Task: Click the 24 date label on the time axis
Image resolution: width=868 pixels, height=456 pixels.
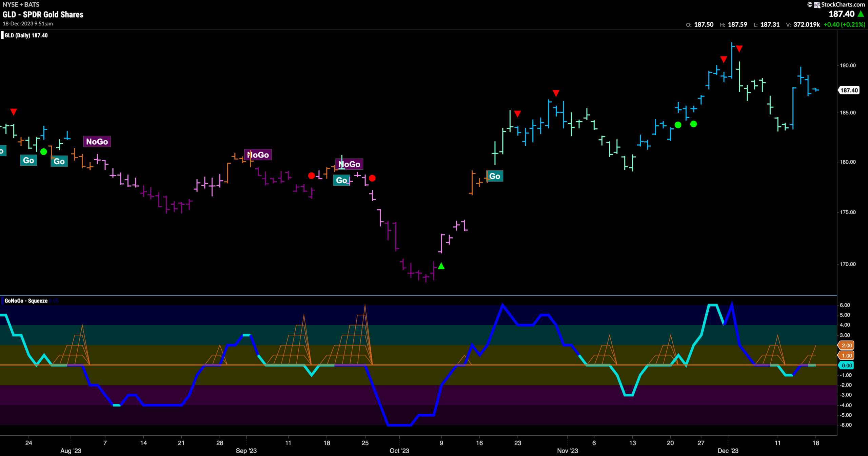Action: (29, 443)
